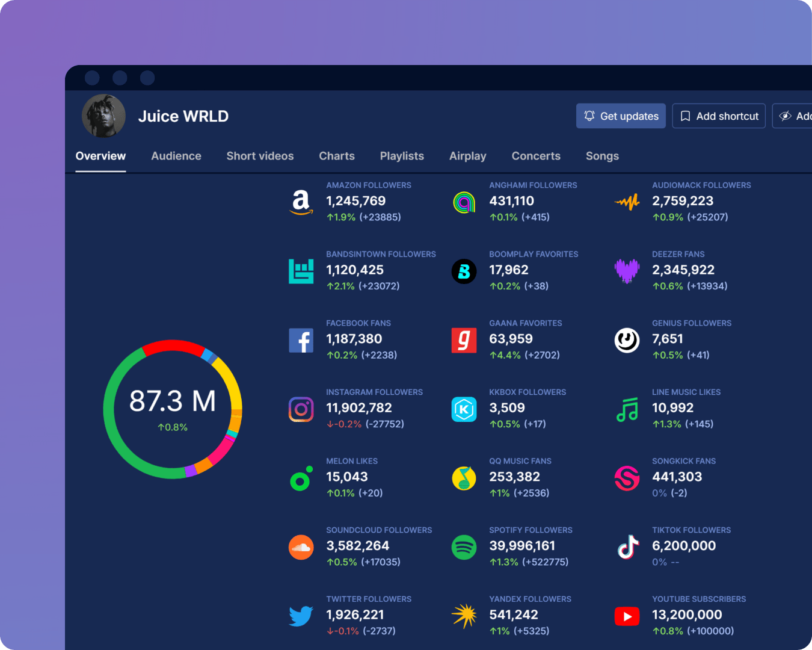The width and height of the screenshot is (812, 650).
Task: Click the KKBOX Followers label
Action: [x=527, y=392]
